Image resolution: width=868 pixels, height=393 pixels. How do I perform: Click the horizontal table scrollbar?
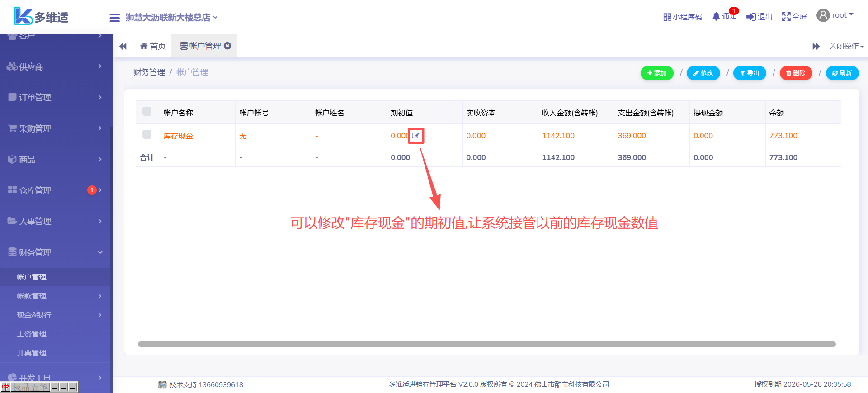[x=486, y=344]
